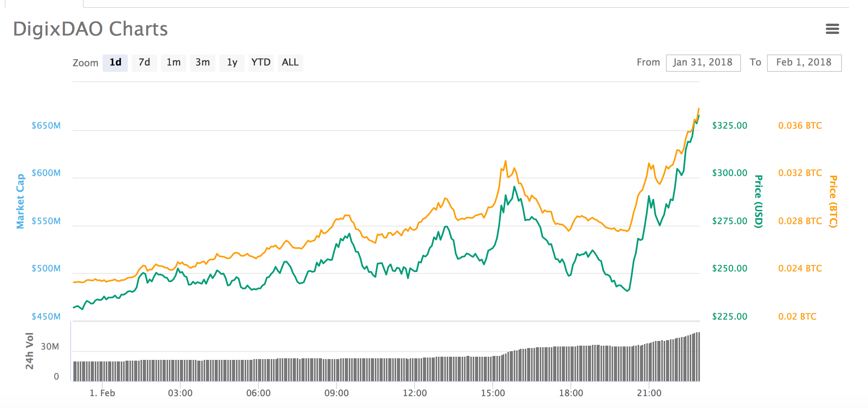Image resolution: width=868 pixels, height=408 pixels.
Task: Click the Price (BTC) axis title
Action: pos(833,201)
